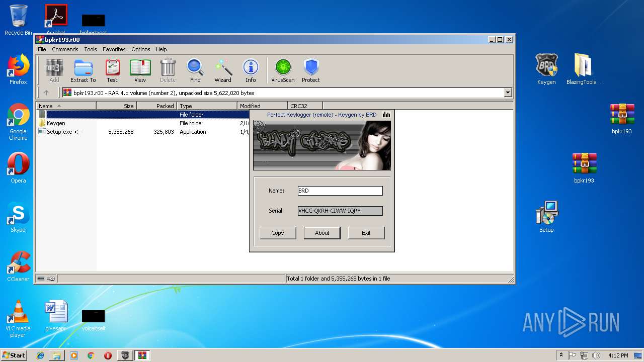Screen dimensions: 644x362
Task: Go up one folder level arrow
Action: coord(46,93)
